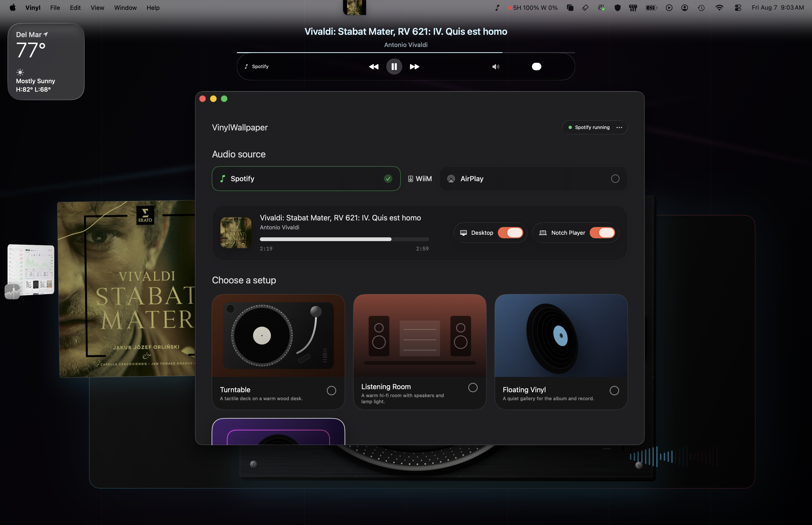Open the Vinyl app menu
The image size is (812, 525).
[x=33, y=8]
